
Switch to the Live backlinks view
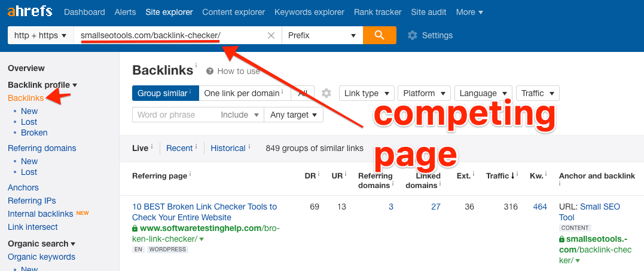coord(140,149)
